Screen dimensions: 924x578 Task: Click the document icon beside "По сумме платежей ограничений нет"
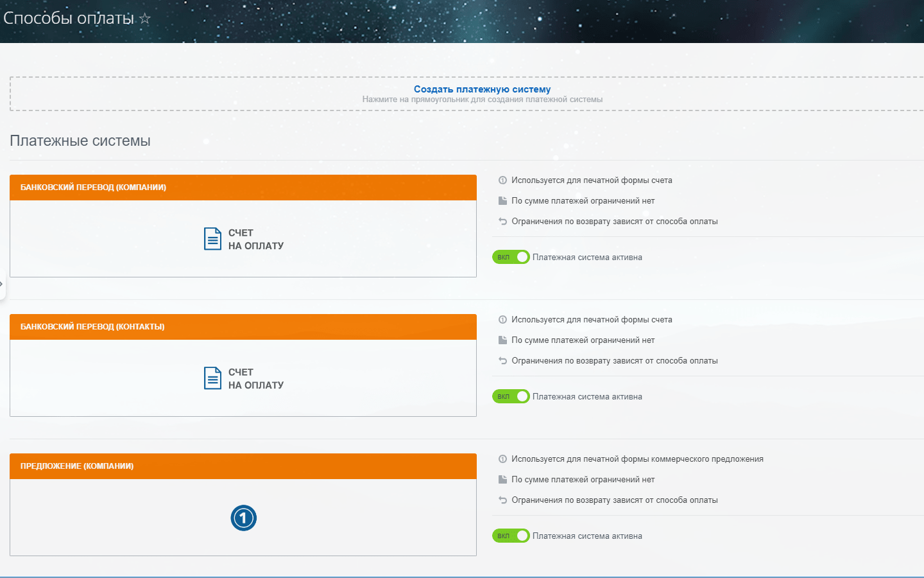pos(502,200)
